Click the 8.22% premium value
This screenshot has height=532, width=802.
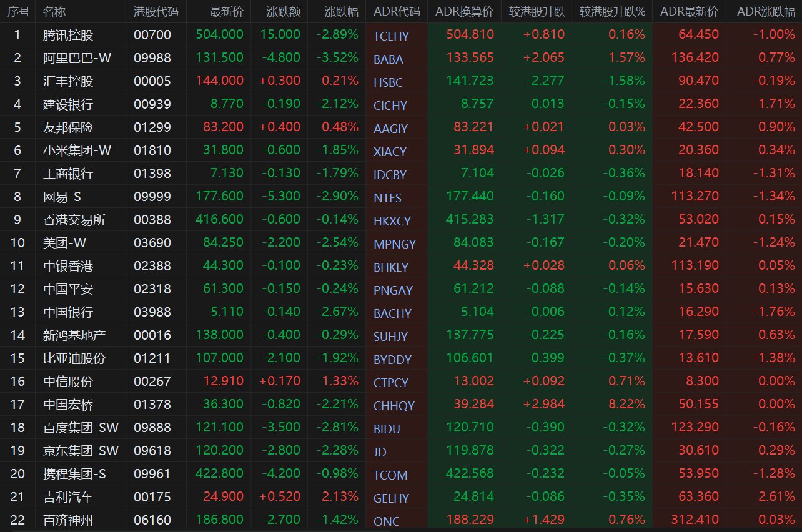[626, 404]
